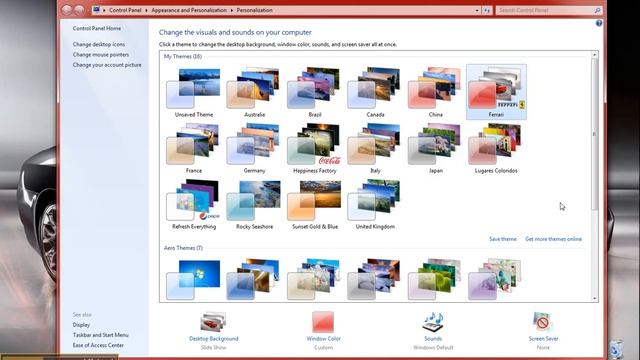Screen dimensions: 640x360
Task: Apply the Sunset Gold & Blue theme
Action: (x=314, y=204)
